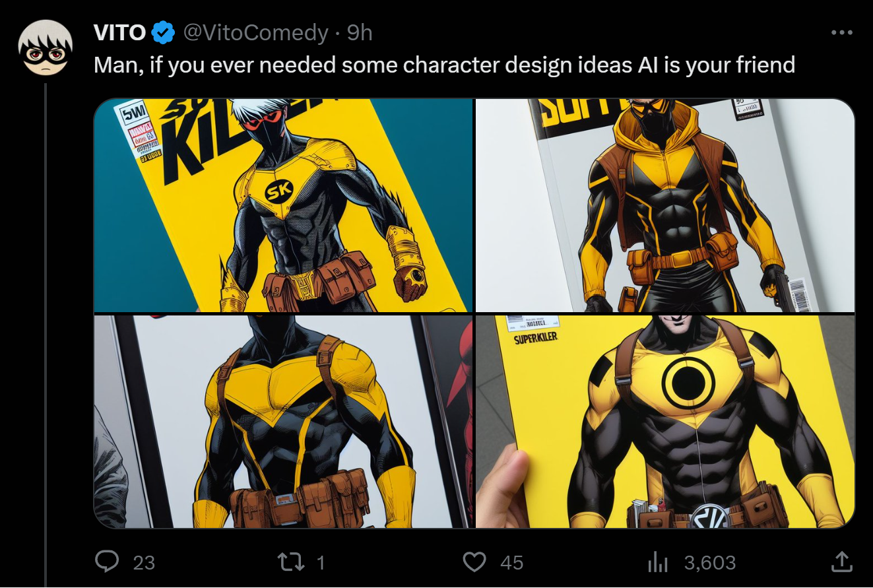Open the SK emblem hero image on teal background

[x=283, y=205]
